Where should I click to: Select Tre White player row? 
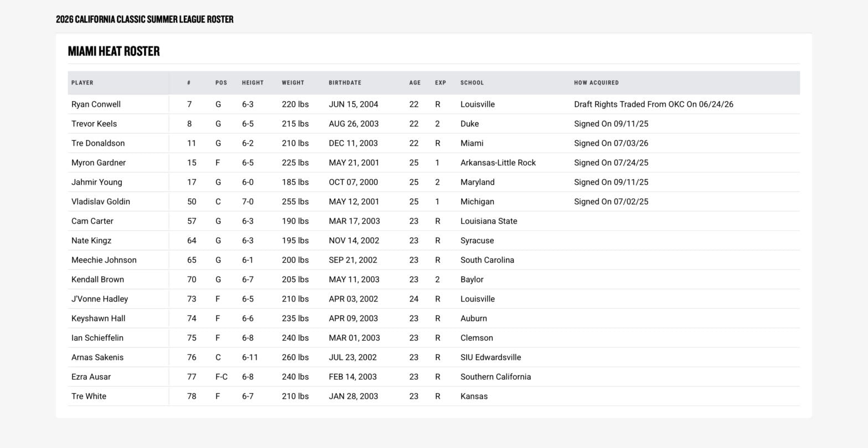pyautogui.click(x=433, y=397)
